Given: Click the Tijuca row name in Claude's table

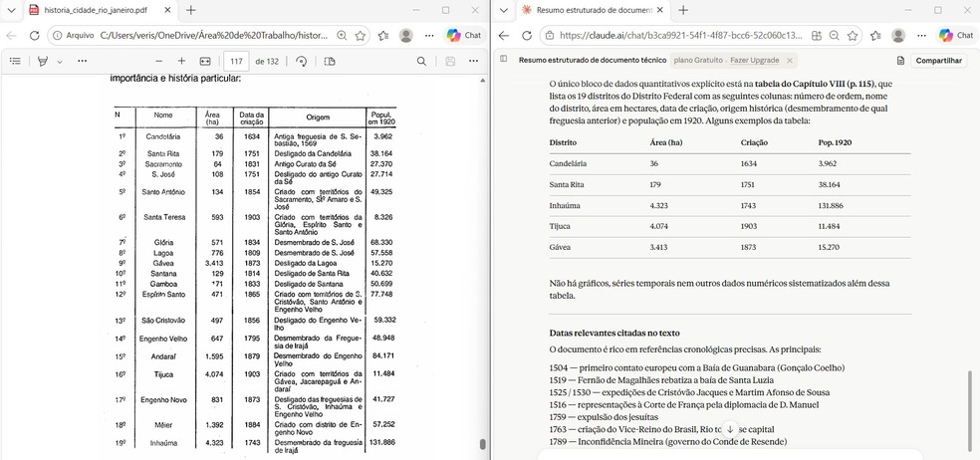Looking at the screenshot, I should [x=560, y=226].
